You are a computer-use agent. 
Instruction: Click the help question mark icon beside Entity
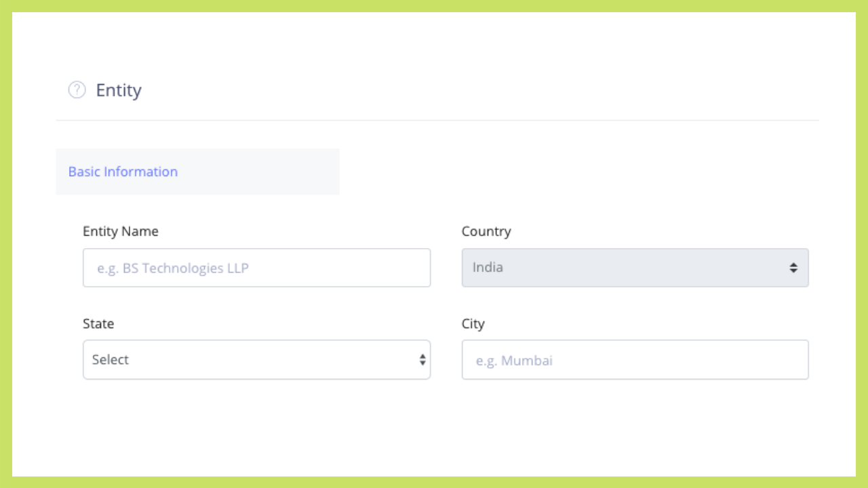tap(77, 89)
